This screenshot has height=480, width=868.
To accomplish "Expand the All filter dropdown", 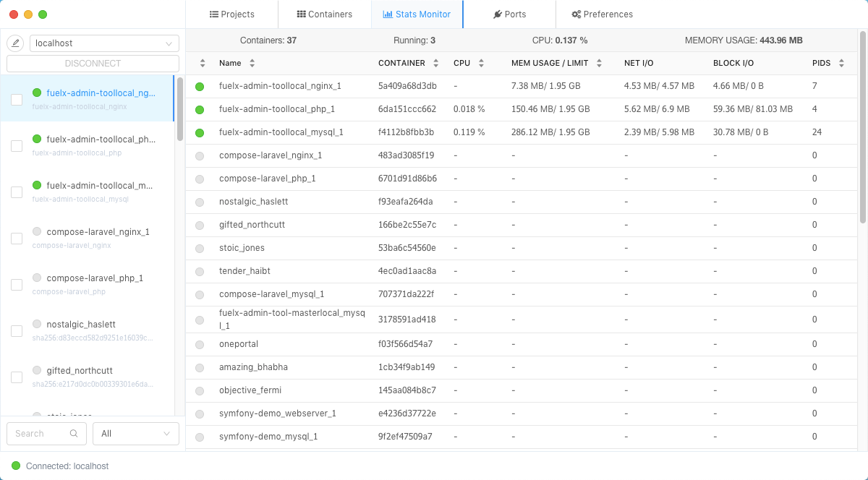I will [136, 434].
